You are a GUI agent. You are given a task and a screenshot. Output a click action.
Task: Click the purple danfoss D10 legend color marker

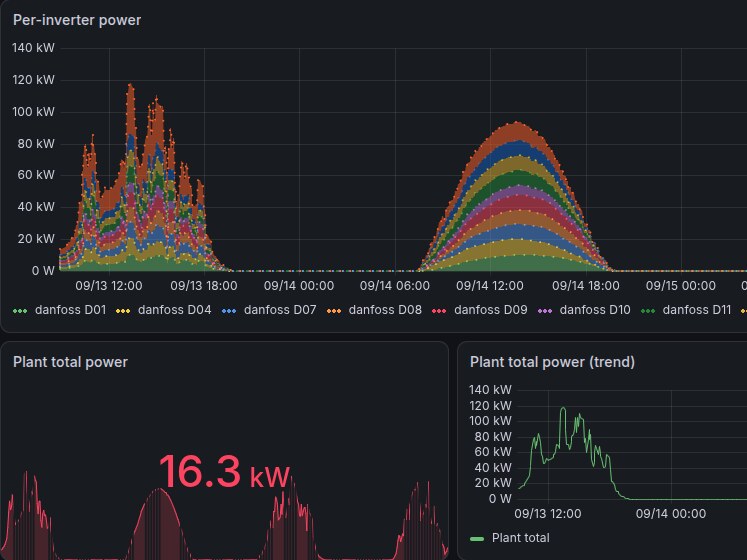coord(545,311)
